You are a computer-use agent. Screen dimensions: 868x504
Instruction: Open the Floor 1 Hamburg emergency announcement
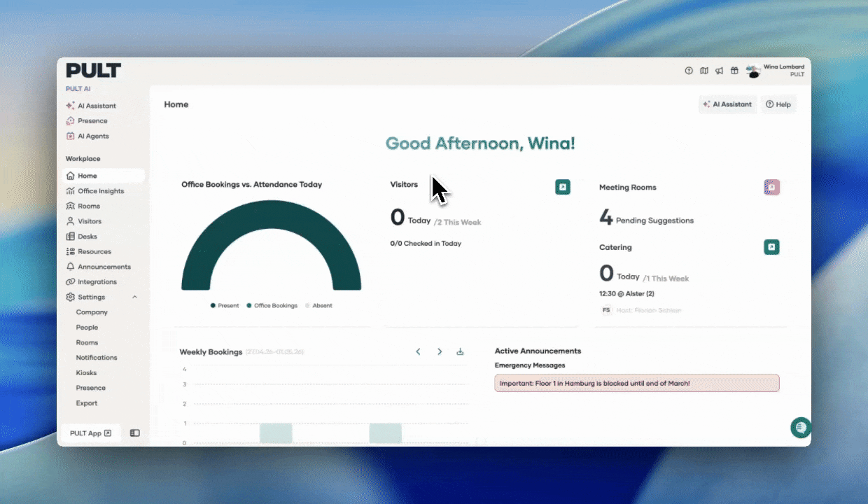(636, 383)
